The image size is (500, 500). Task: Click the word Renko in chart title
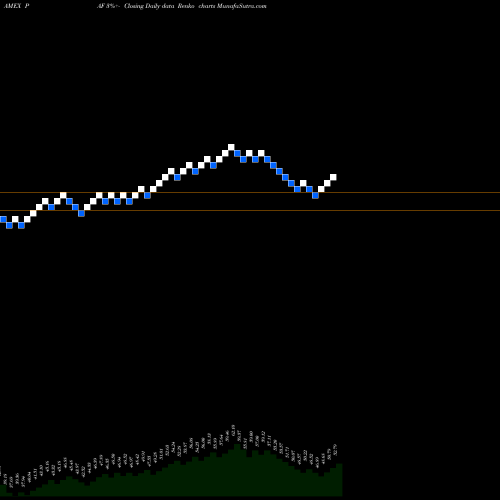[x=186, y=6]
